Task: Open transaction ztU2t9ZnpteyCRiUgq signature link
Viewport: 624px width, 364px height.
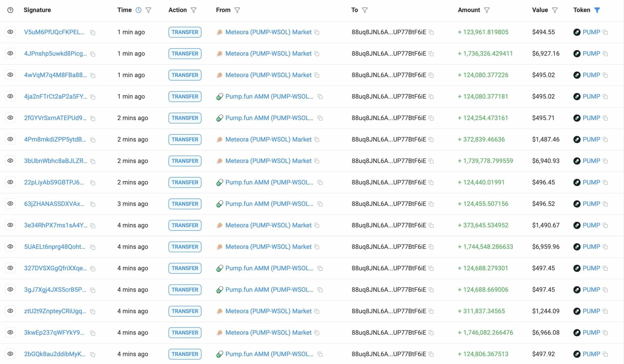Action: pos(55,311)
